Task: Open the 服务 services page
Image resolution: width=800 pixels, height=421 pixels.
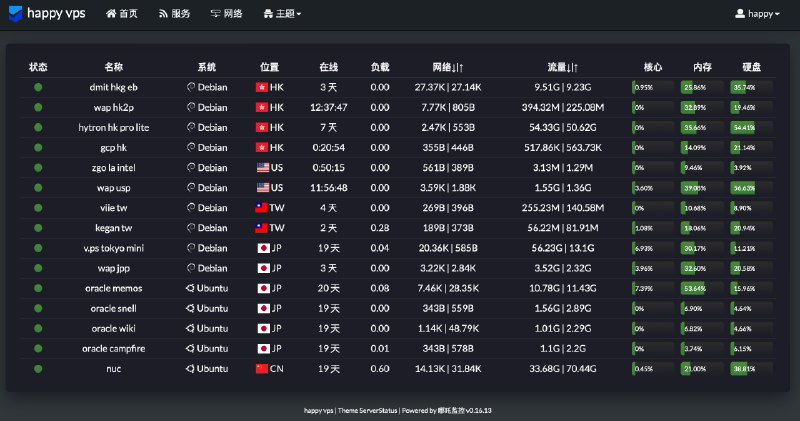Action: point(174,14)
